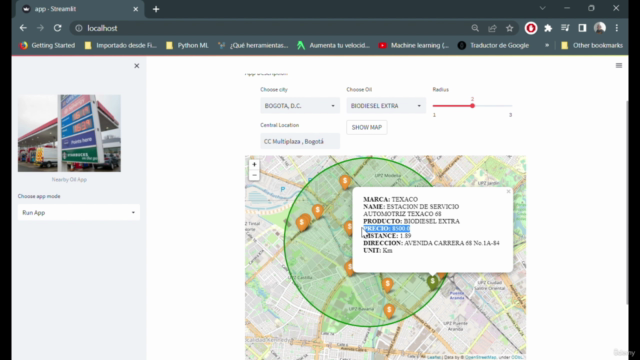Open the Chrome three-dot menu
640x360 pixels.
[x=617, y=28]
